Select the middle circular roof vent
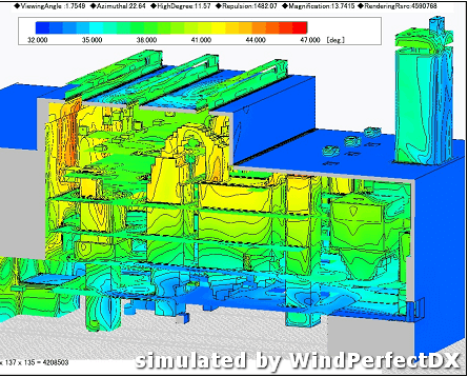 click(352, 141)
